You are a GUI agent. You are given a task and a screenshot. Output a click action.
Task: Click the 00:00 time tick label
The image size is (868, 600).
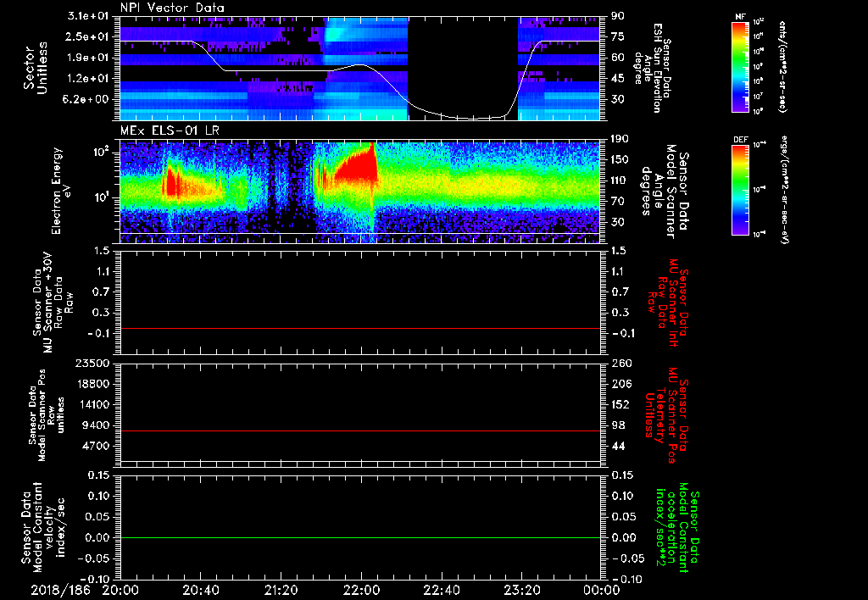pyautogui.click(x=602, y=590)
